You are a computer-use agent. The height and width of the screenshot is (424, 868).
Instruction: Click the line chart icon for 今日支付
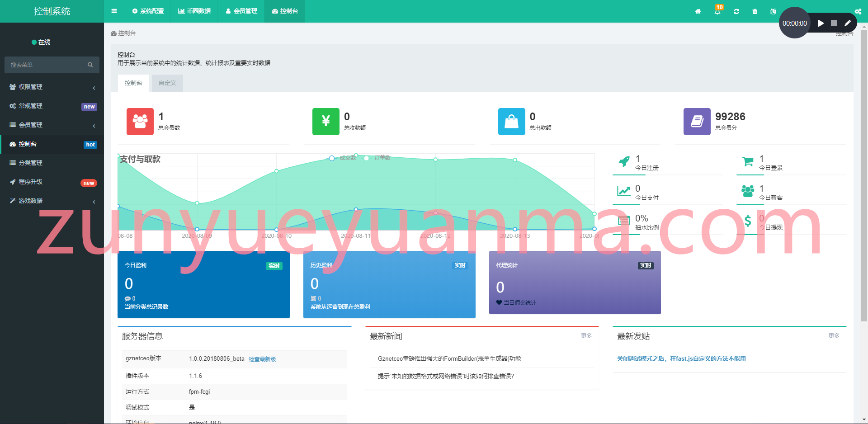click(x=624, y=191)
